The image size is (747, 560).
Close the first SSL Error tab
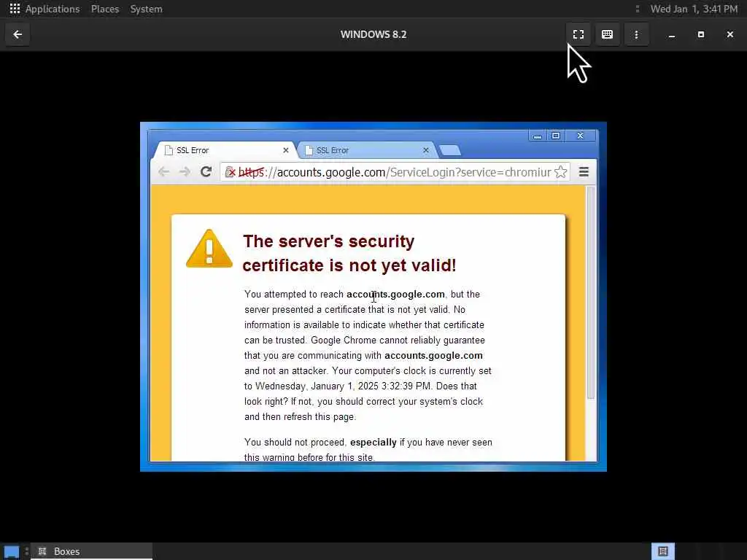(x=286, y=150)
